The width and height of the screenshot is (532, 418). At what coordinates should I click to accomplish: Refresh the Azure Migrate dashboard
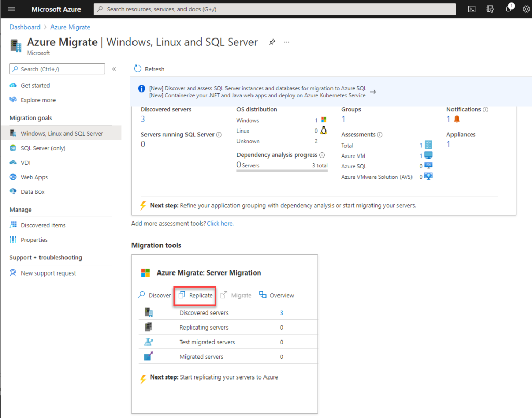tap(149, 69)
